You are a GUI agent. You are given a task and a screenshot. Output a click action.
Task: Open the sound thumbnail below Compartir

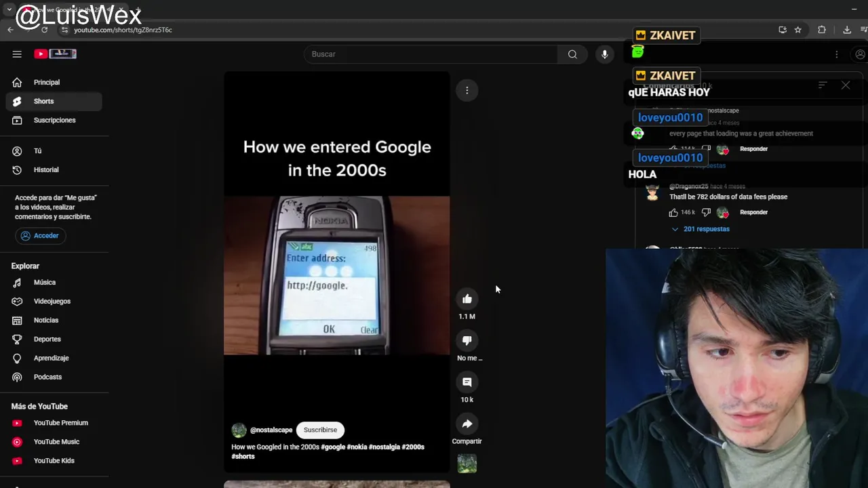pos(467,464)
